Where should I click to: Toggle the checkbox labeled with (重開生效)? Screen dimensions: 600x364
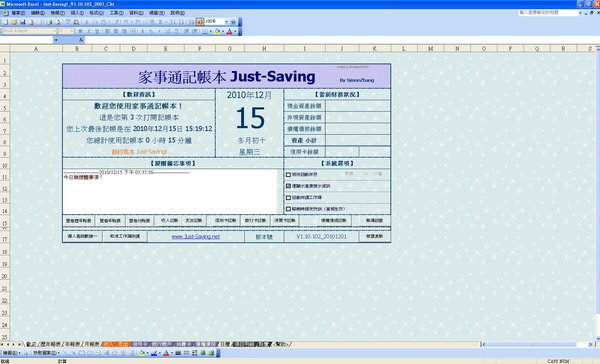[x=289, y=209]
